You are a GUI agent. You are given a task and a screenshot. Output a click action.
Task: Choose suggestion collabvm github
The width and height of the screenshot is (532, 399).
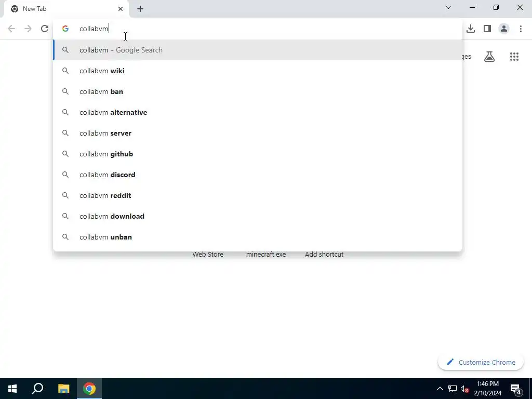(x=258, y=154)
